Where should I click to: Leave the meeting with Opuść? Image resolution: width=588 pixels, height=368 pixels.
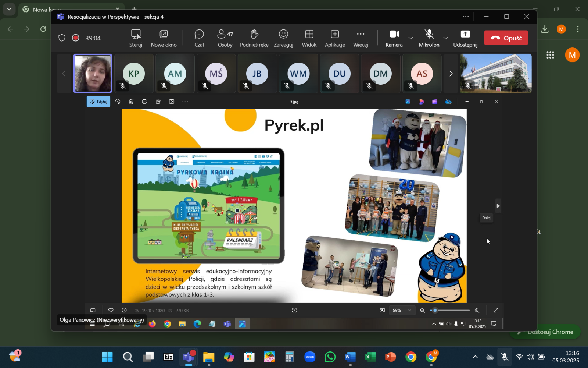point(506,38)
